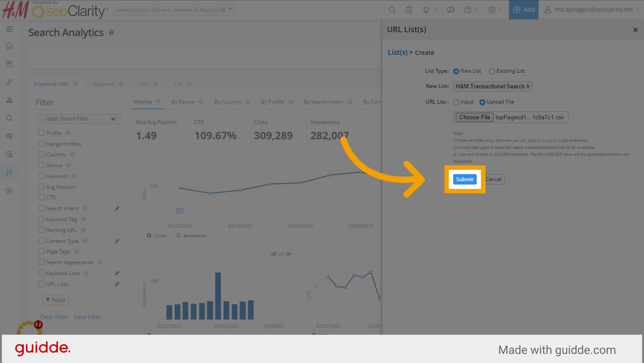Open the help question mark menu

tap(471, 10)
